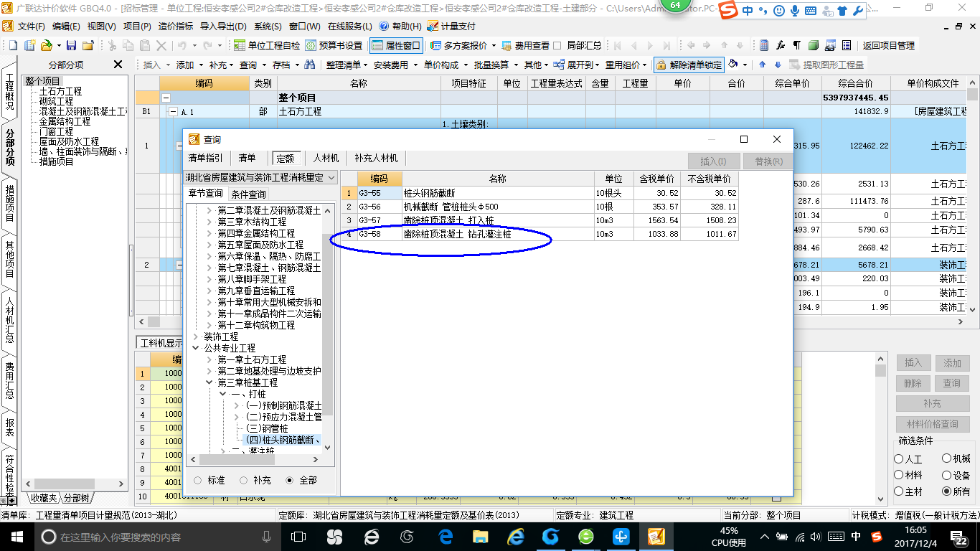Open the Windows Start menu
The width and height of the screenshot is (980, 551).
[16, 537]
